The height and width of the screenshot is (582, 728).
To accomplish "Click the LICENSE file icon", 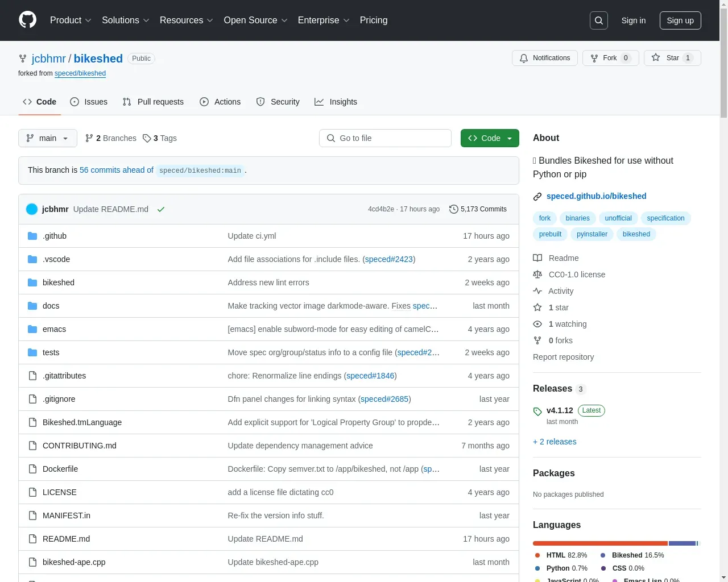I will tap(32, 492).
